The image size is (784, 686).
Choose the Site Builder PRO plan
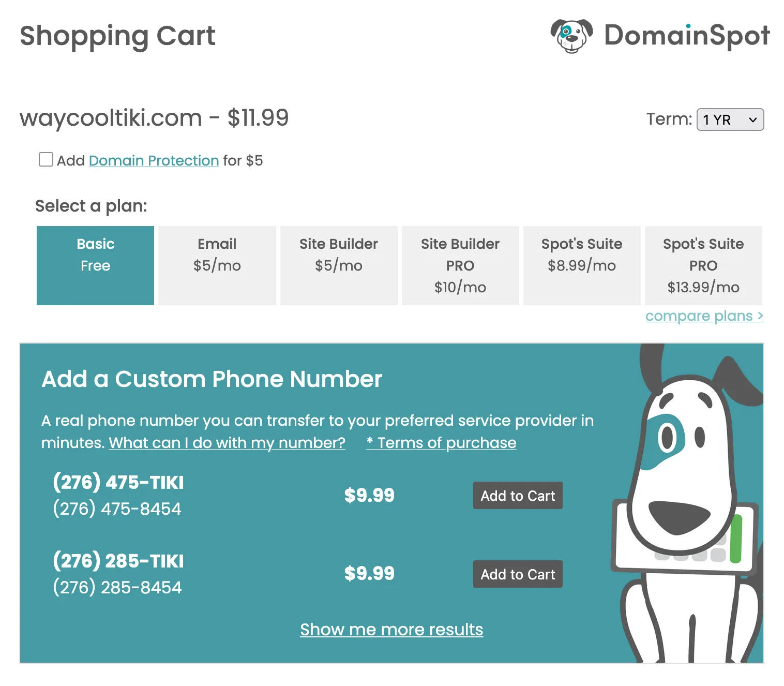click(460, 265)
